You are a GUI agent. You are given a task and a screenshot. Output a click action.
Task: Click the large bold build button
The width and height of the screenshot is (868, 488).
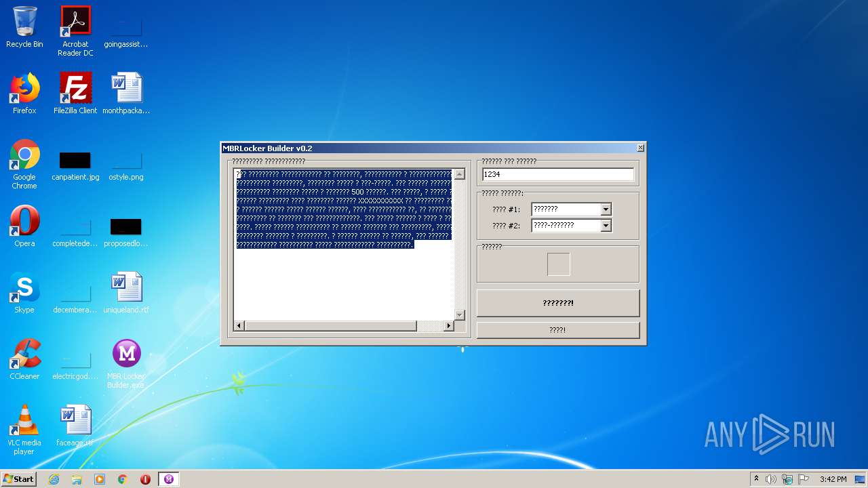(558, 303)
